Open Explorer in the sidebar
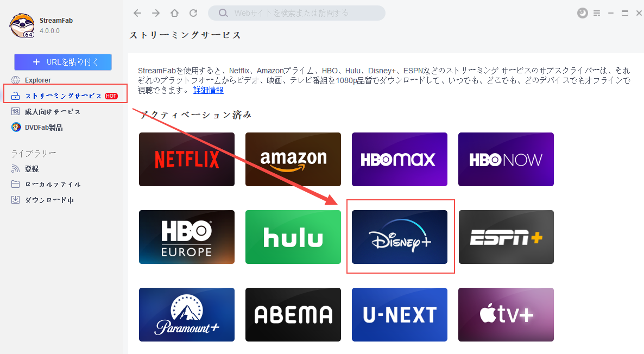 point(38,80)
